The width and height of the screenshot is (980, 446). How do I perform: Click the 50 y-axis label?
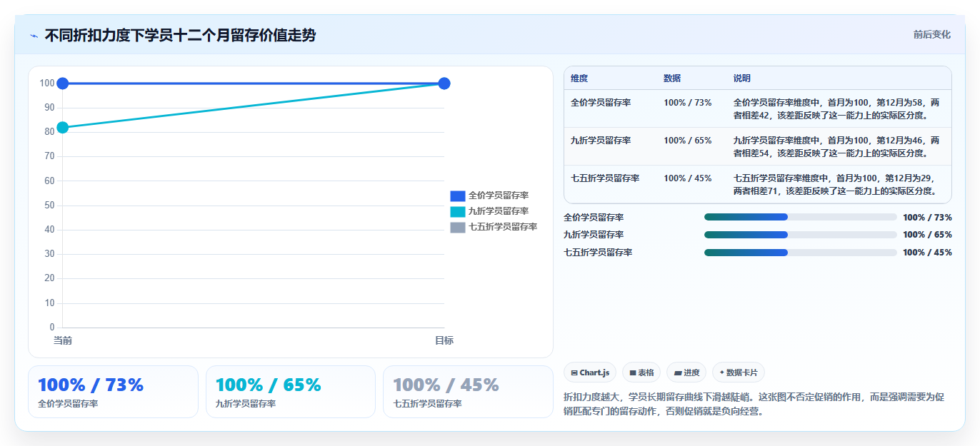click(x=49, y=205)
